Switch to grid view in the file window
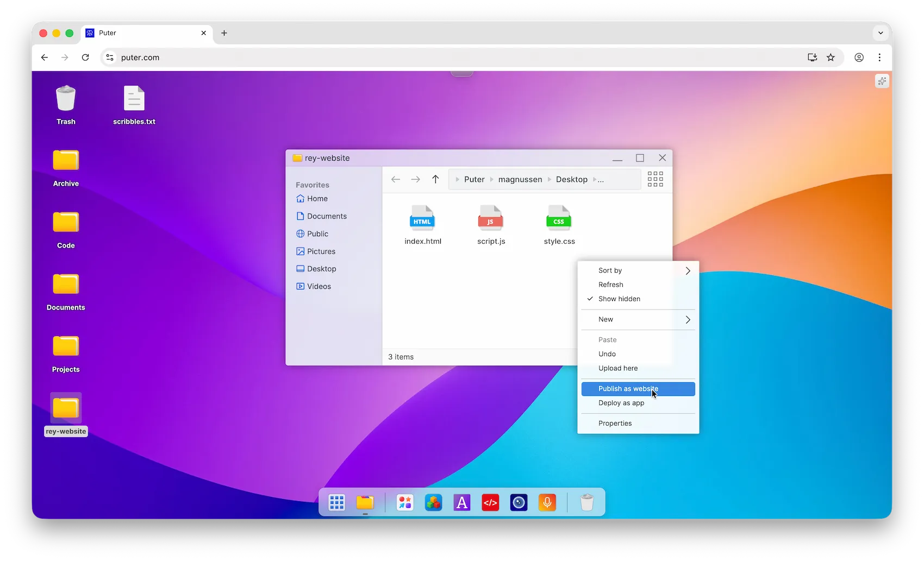This screenshot has height=561, width=924. (x=655, y=179)
